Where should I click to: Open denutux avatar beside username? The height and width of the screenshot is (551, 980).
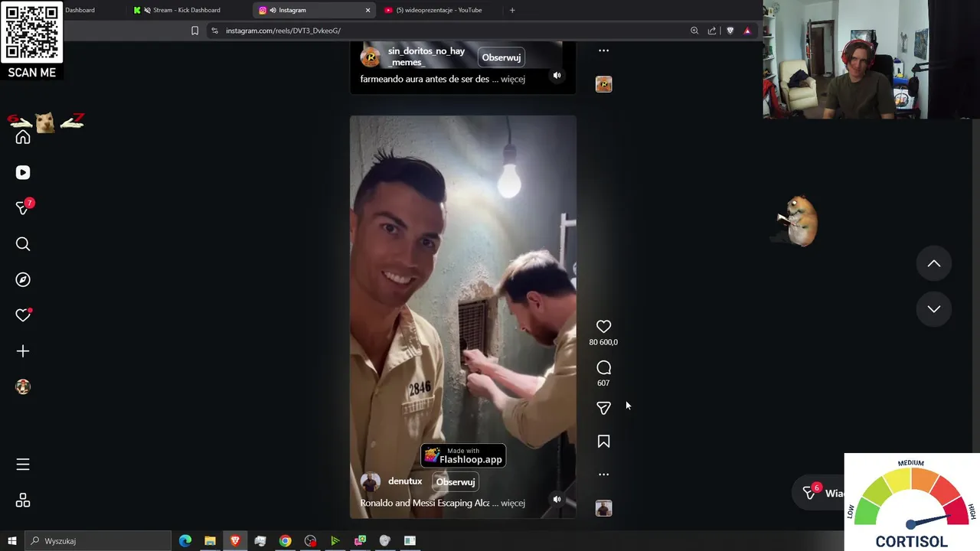pos(371,482)
